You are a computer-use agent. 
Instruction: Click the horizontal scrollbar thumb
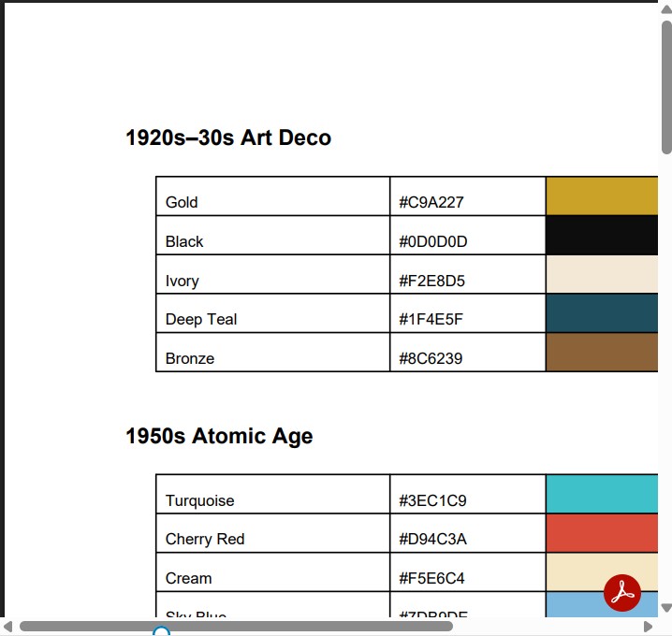coord(234,626)
